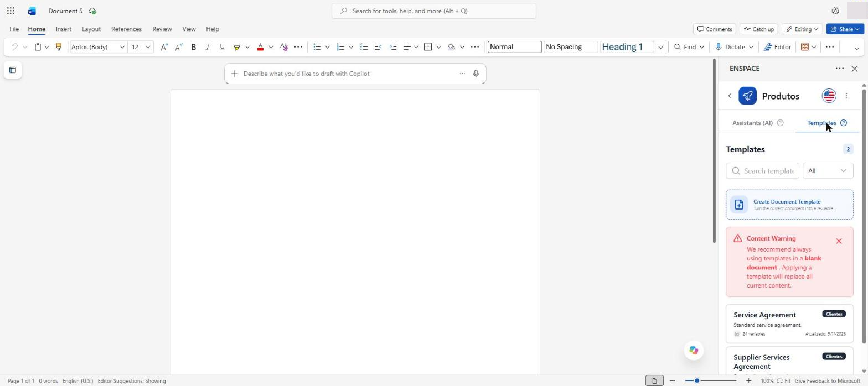The height and width of the screenshot is (386, 868).
Task: Click the add-ins grid icon in the ribbon
Action: click(x=805, y=47)
